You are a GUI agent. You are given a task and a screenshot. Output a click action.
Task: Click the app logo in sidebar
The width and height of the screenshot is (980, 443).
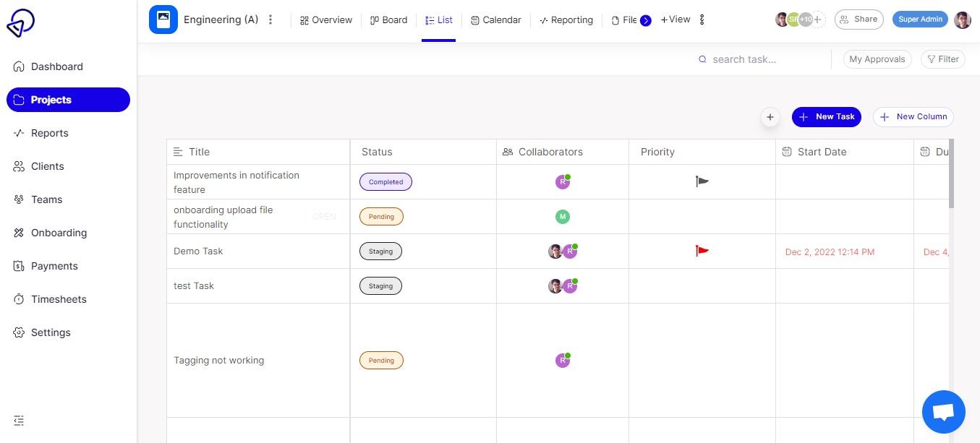tap(20, 23)
